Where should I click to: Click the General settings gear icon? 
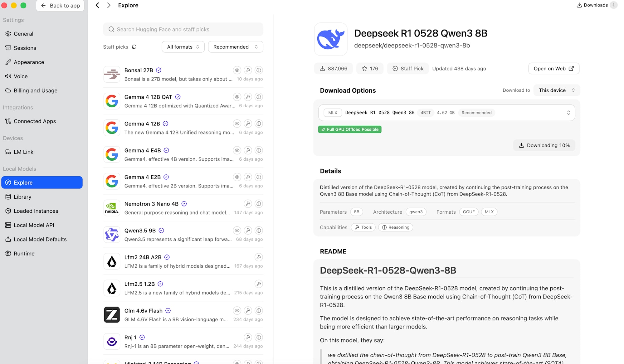[x=8, y=34]
